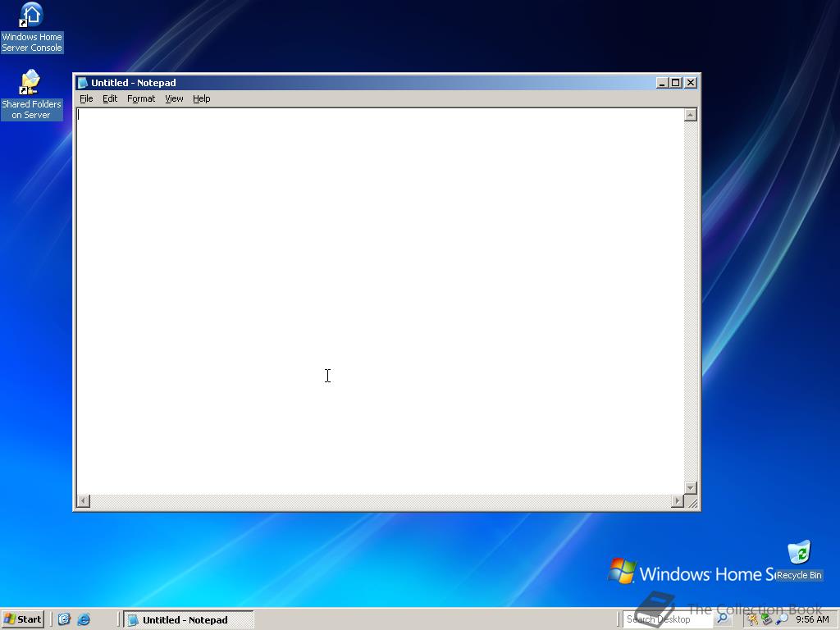Click the 9:56 AM taskbar clock
The image size is (840, 630).
click(812, 619)
